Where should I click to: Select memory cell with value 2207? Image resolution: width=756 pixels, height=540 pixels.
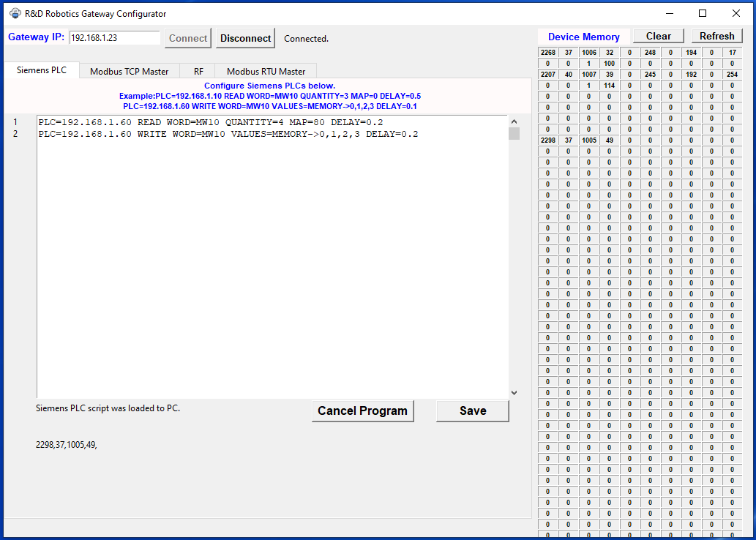(548, 74)
